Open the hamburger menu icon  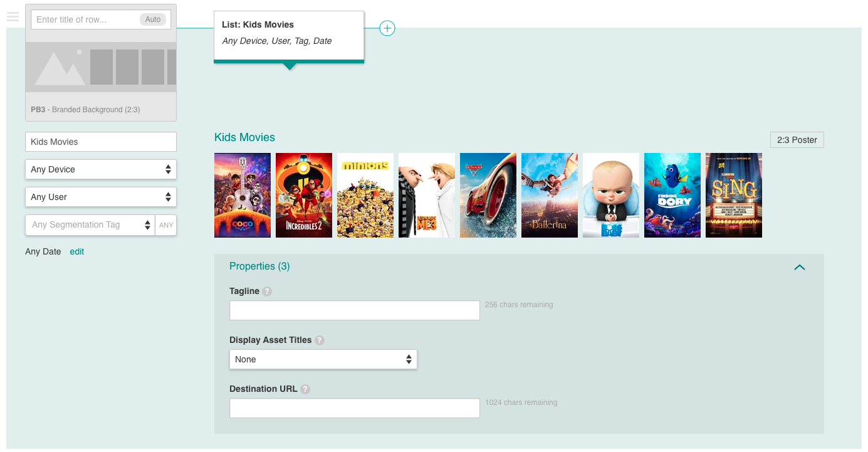point(13,17)
